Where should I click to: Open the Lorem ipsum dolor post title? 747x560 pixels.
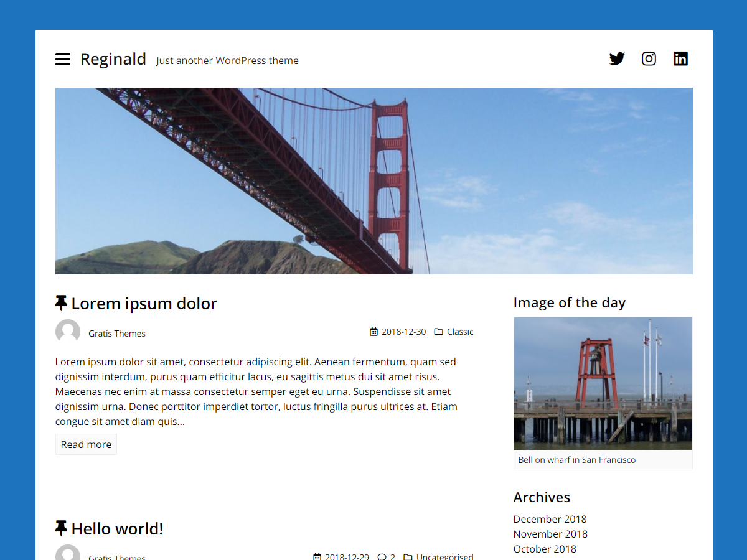pos(144,304)
